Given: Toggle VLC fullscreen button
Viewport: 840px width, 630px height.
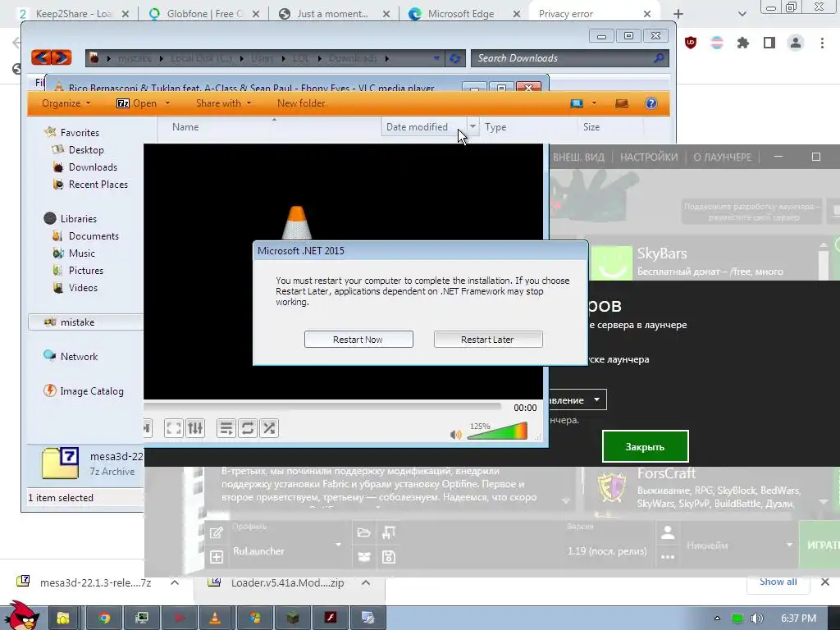Looking at the screenshot, I should 173,428.
